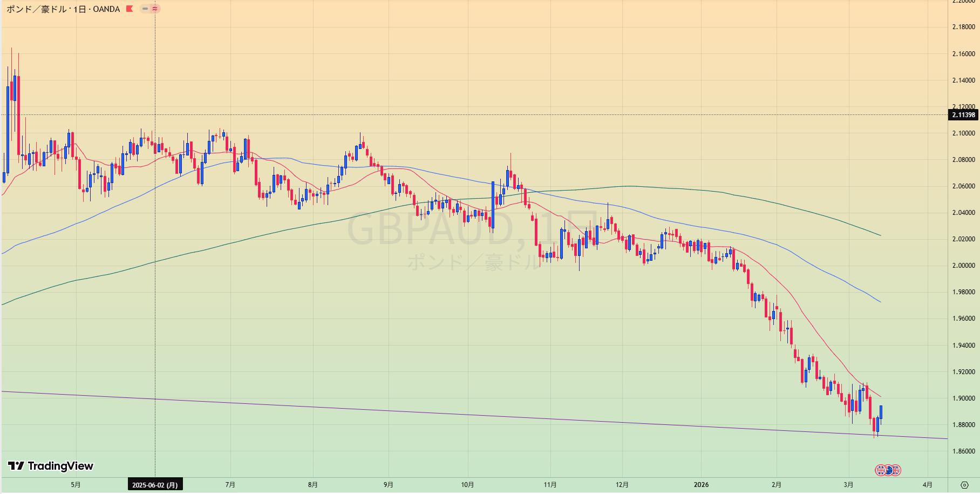This screenshot has width=980, height=494.
Task: Click the 1.90000 level on price scale
Action: [x=964, y=398]
